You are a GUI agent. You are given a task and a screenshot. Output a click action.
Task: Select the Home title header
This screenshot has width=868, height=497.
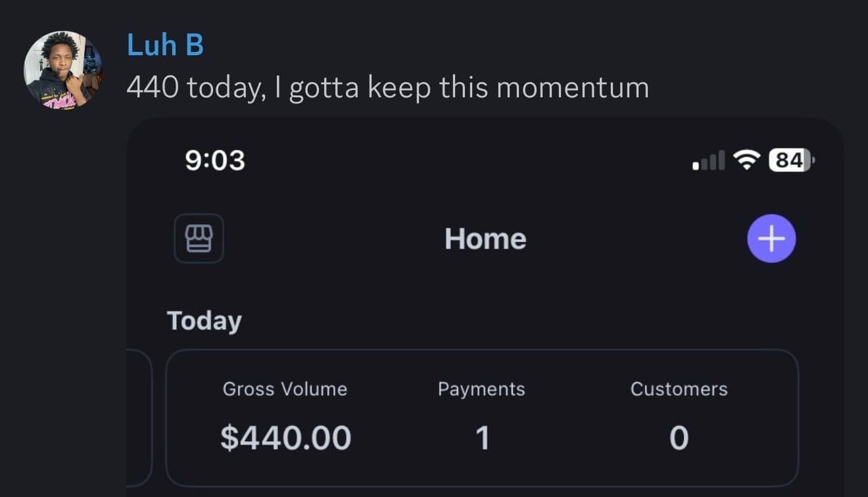[x=485, y=239]
